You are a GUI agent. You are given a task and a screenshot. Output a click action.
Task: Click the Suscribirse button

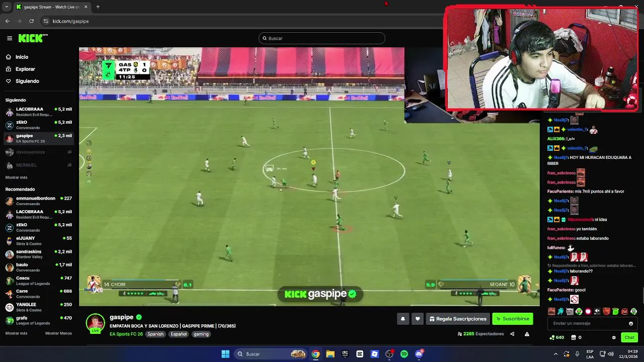coord(512,319)
